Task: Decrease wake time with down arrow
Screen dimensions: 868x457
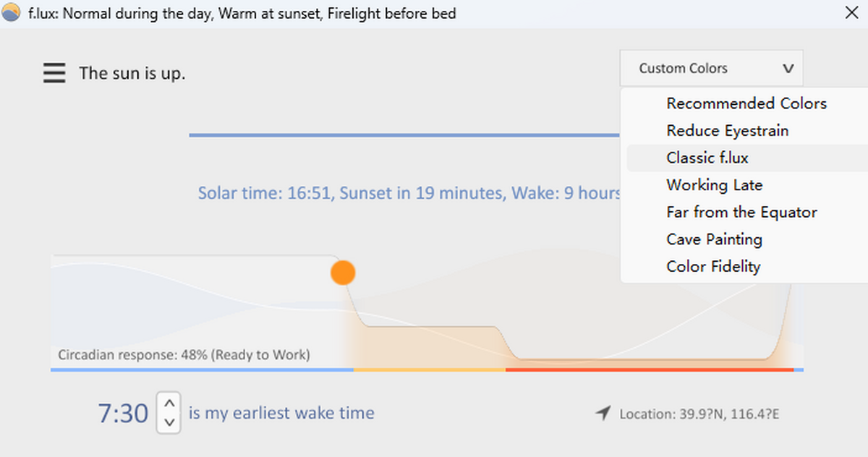Action: click(169, 422)
